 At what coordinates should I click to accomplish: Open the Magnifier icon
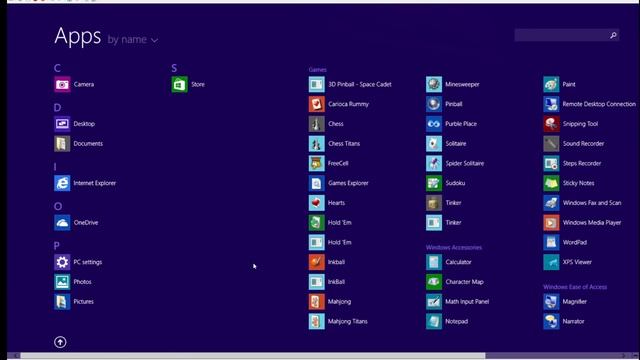tap(551, 302)
